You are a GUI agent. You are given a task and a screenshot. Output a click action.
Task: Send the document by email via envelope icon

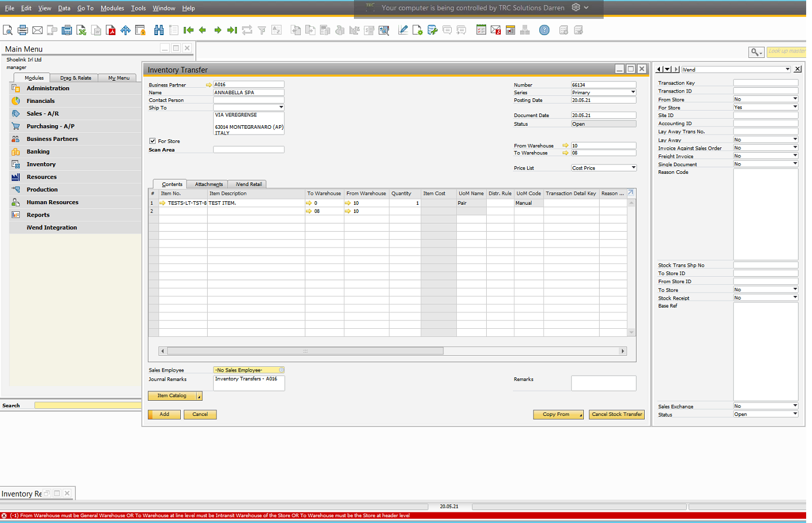[37, 30]
